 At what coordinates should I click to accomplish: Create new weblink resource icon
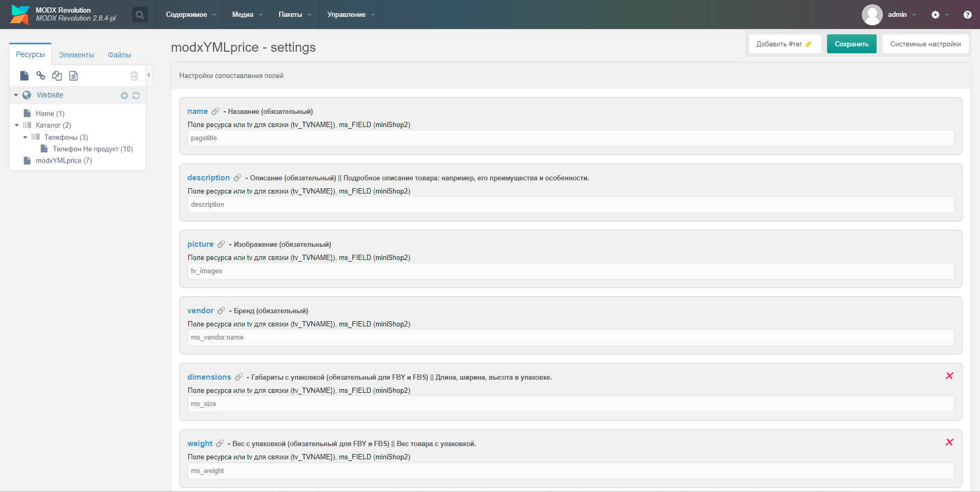[x=41, y=76]
